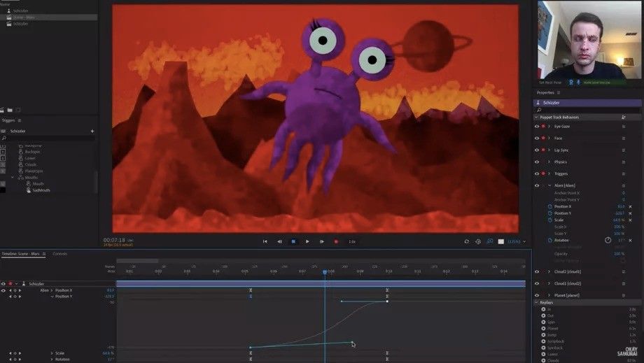Step forward one frame

[321, 241]
